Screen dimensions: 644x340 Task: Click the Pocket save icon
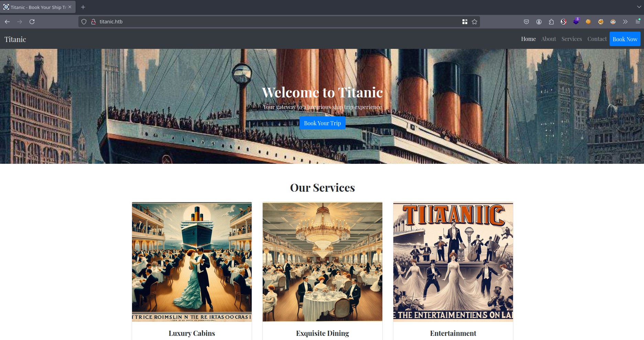(526, 22)
